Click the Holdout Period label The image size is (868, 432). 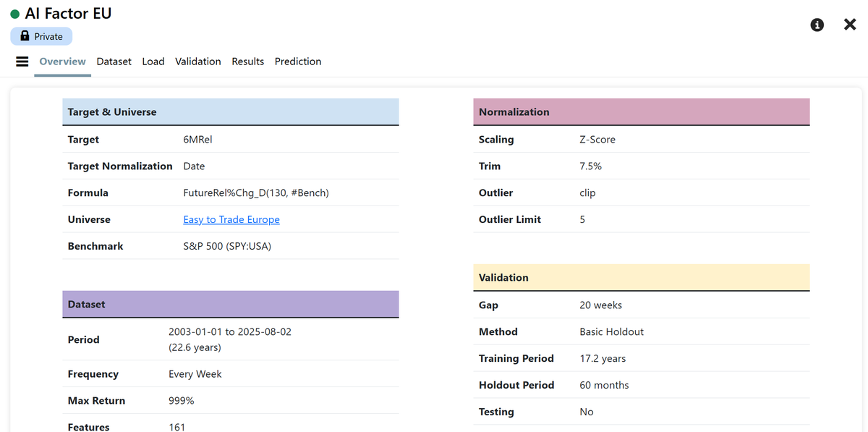(x=516, y=385)
